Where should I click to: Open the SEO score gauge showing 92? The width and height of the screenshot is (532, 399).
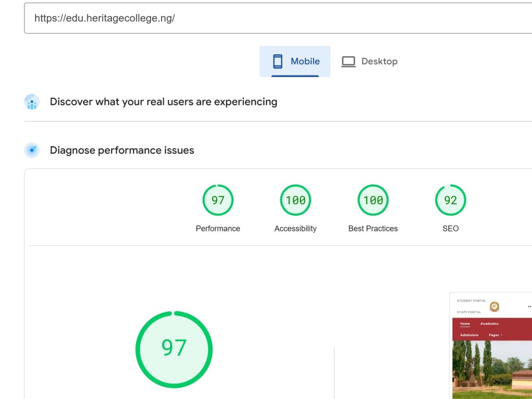tap(451, 200)
